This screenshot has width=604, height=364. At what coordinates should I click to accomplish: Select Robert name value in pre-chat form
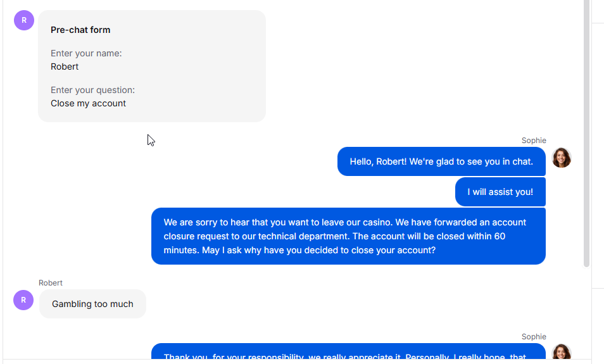tap(65, 66)
